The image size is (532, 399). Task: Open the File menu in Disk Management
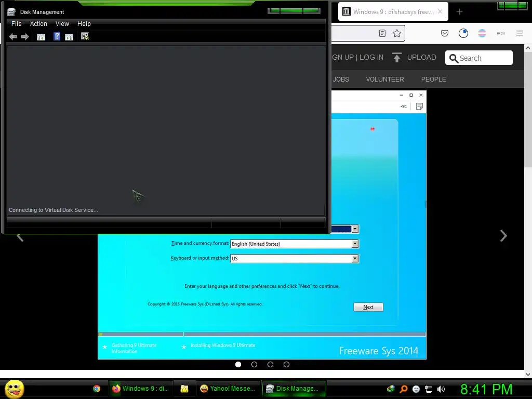click(16, 24)
